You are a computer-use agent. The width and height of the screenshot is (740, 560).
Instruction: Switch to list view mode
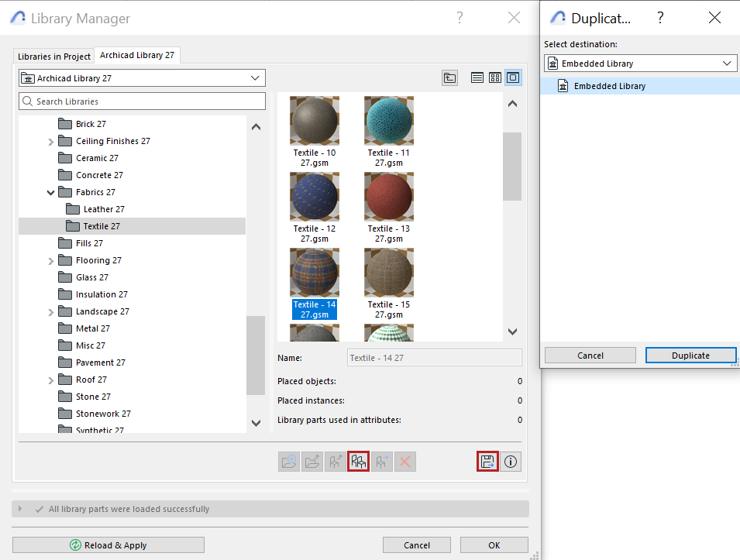477,77
